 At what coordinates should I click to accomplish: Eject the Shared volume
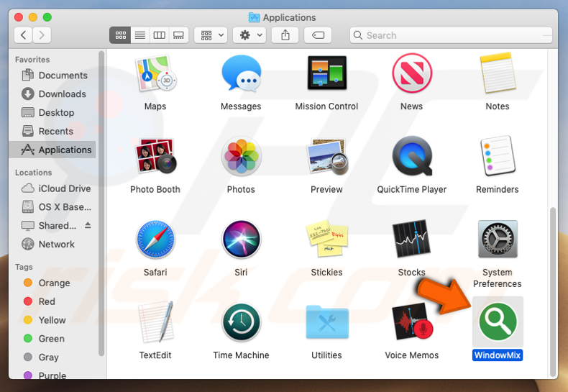point(88,225)
